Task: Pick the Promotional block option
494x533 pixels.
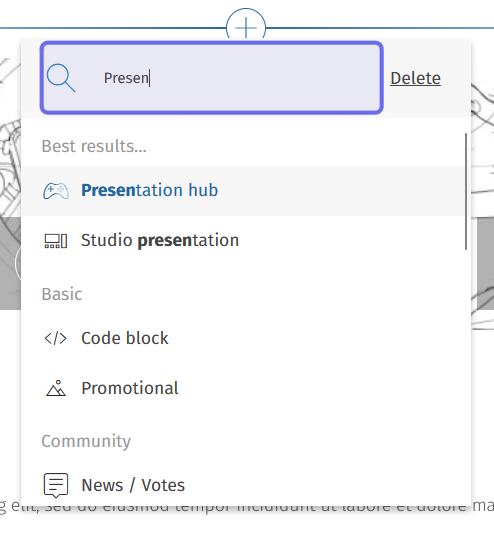Action: point(243,388)
